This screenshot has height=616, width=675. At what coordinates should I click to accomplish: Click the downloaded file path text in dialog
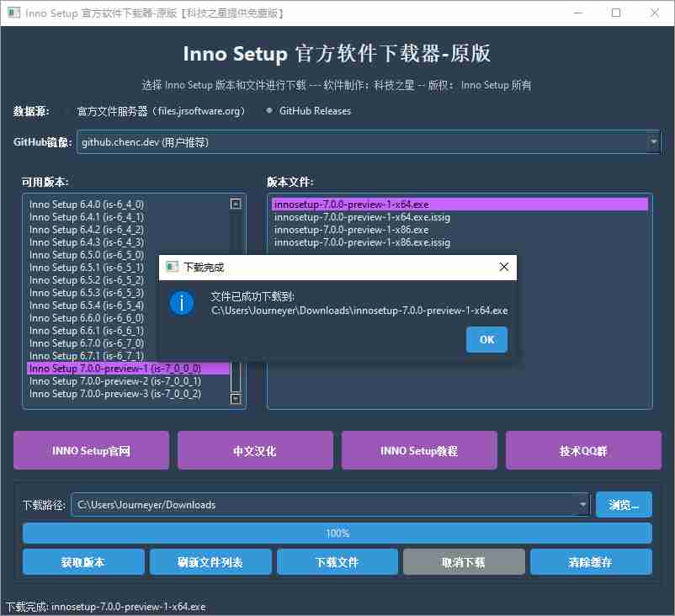coord(359,311)
